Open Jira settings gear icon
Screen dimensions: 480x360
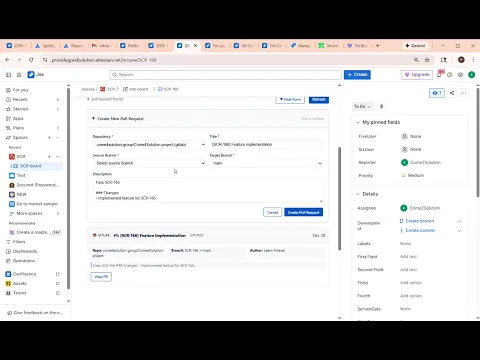click(460, 75)
